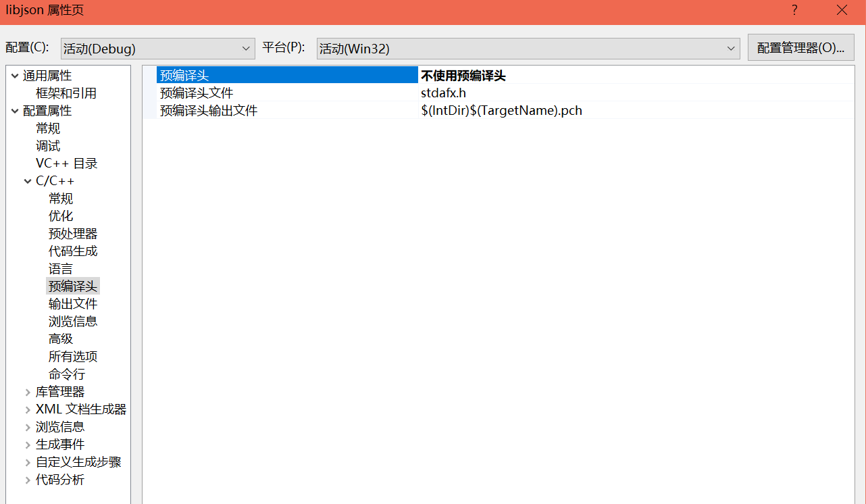The width and height of the screenshot is (866, 504).
Task: Expand the 生成事件 node
Action: tap(28, 445)
